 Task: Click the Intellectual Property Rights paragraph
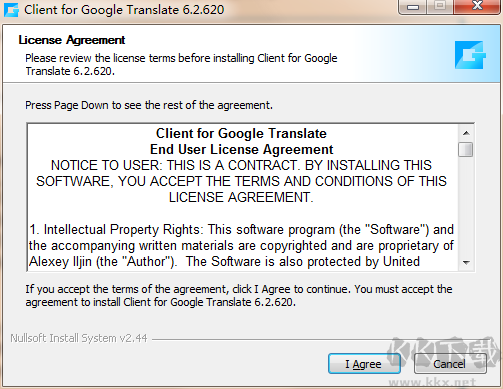(x=241, y=246)
